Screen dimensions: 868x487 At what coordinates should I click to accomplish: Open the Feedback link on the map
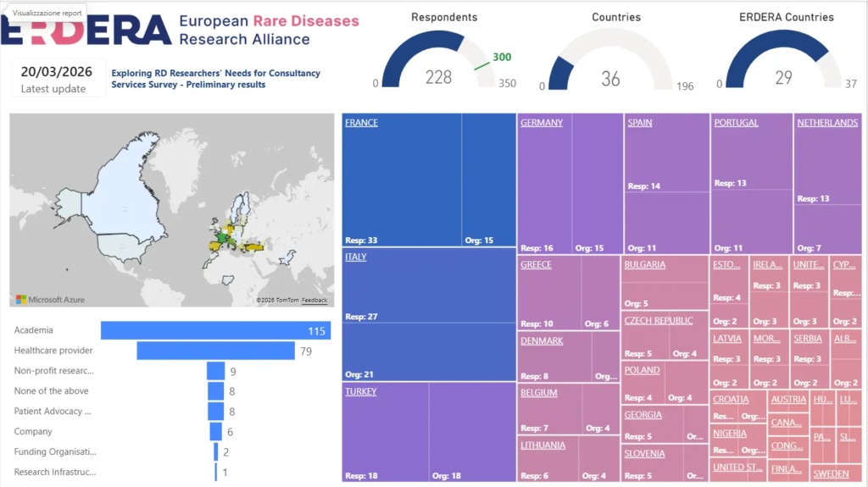point(314,301)
